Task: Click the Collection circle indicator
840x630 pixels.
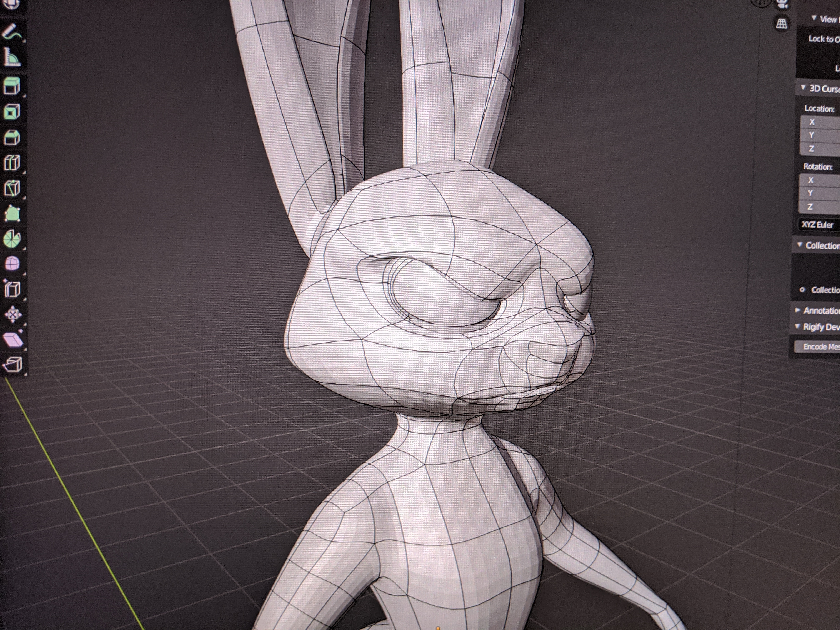Action: [x=802, y=290]
